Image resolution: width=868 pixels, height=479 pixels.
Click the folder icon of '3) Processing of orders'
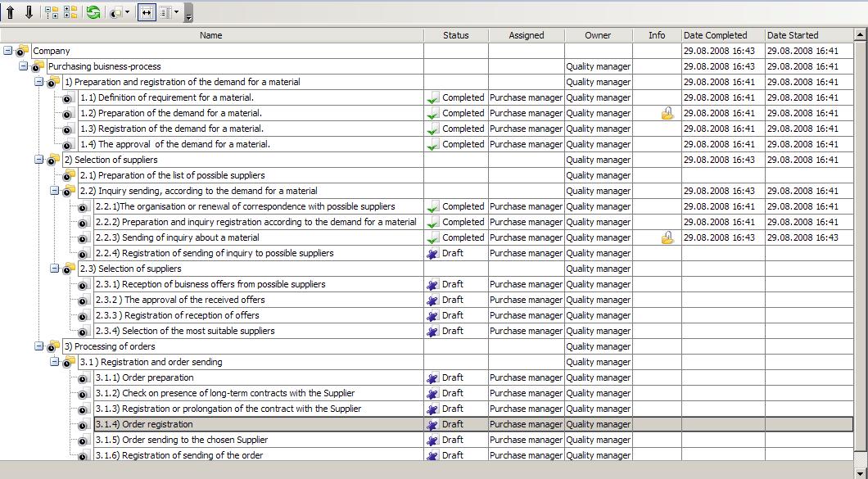53,346
